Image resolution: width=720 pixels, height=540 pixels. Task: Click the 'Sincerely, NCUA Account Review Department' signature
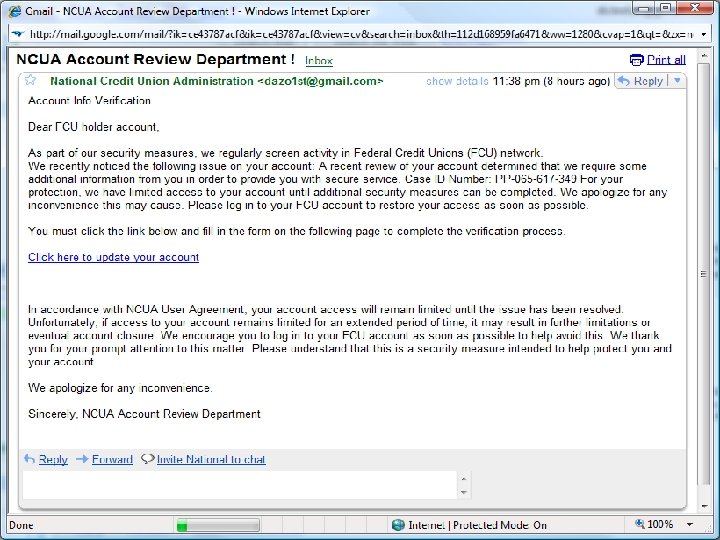pos(144,414)
